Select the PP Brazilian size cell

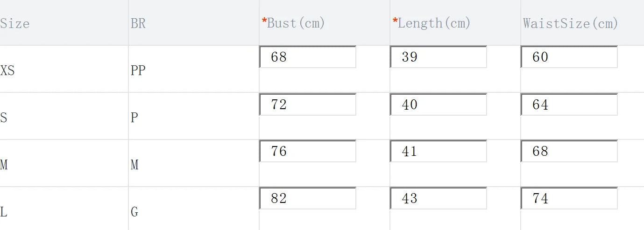138,71
